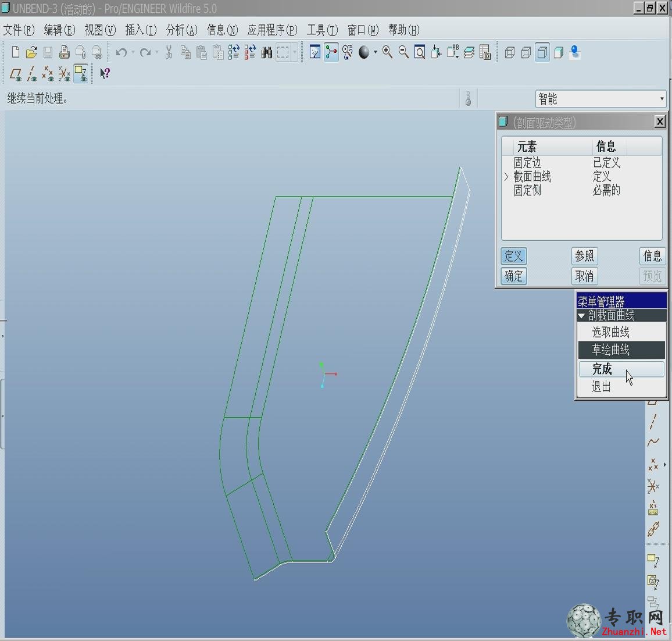Click the printer icon to print
The width and height of the screenshot is (672, 641).
(x=65, y=52)
